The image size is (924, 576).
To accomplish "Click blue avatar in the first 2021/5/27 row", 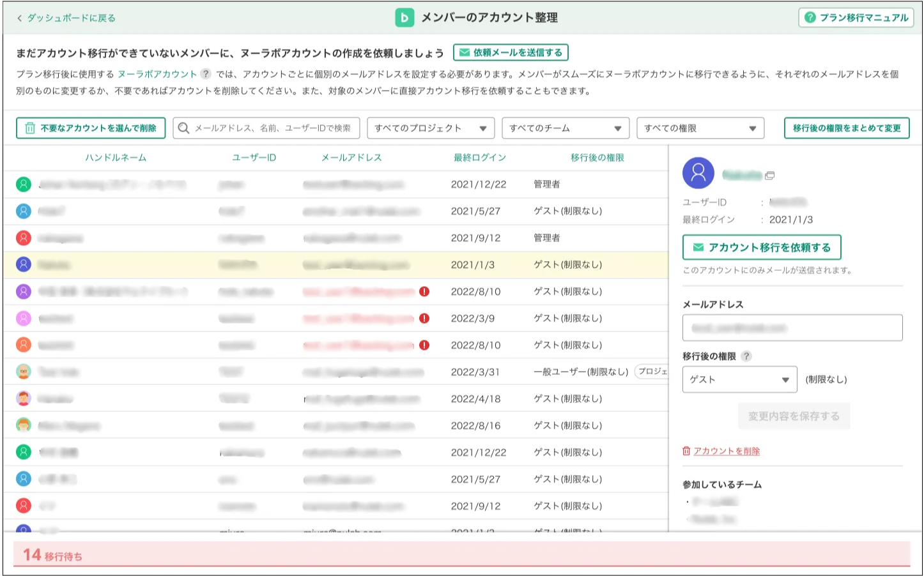I will [x=24, y=211].
